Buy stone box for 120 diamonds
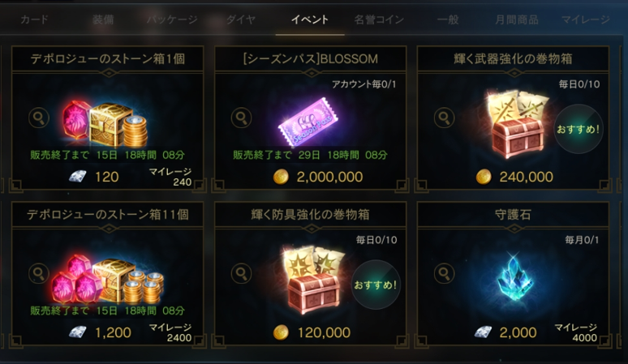This screenshot has width=628, height=364. (94, 177)
